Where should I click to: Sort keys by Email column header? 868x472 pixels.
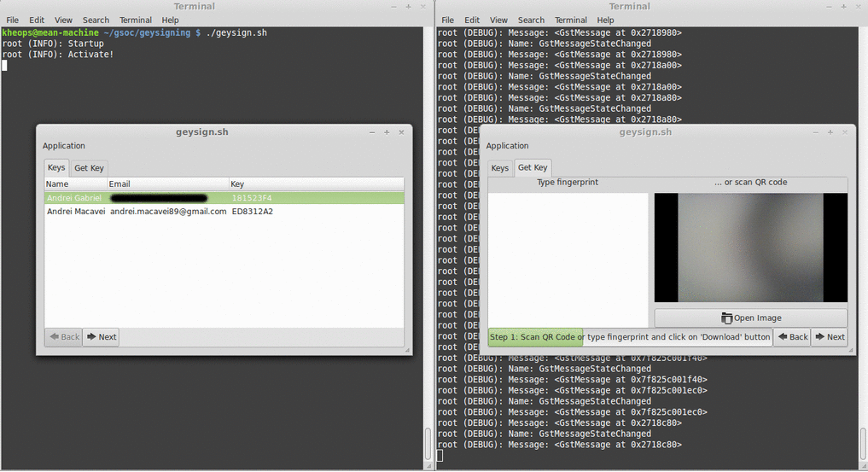coord(168,184)
